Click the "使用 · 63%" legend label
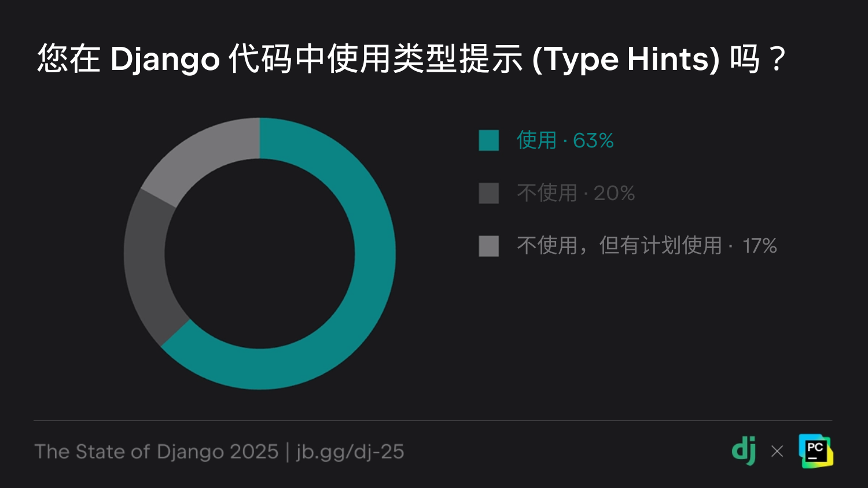Viewport: 868px width, 488px height. (x=565, y=141)
